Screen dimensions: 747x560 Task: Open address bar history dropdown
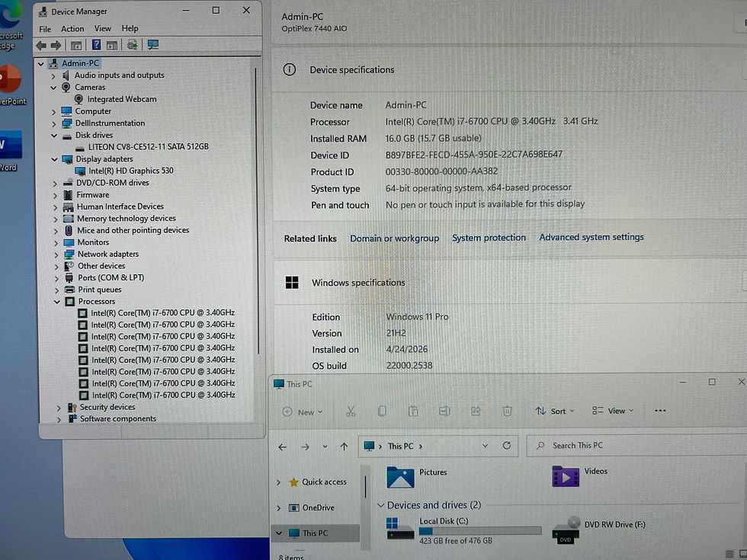pyautogui.click(x=485, y=446)
